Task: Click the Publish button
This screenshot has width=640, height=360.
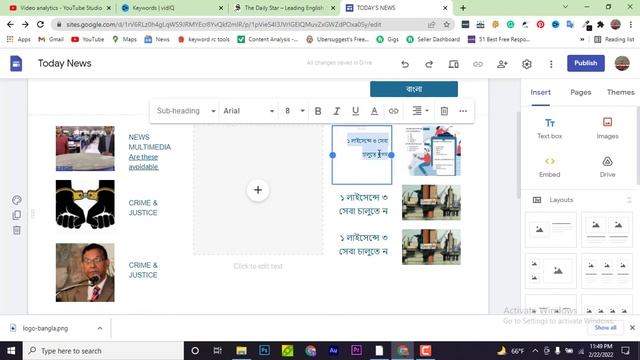Action: click(x=586, y=63)
